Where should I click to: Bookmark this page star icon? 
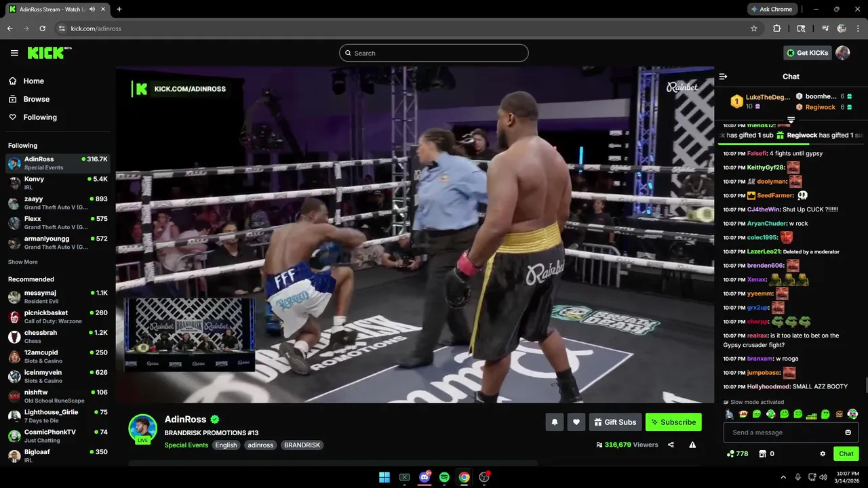(x=754, y=28)
